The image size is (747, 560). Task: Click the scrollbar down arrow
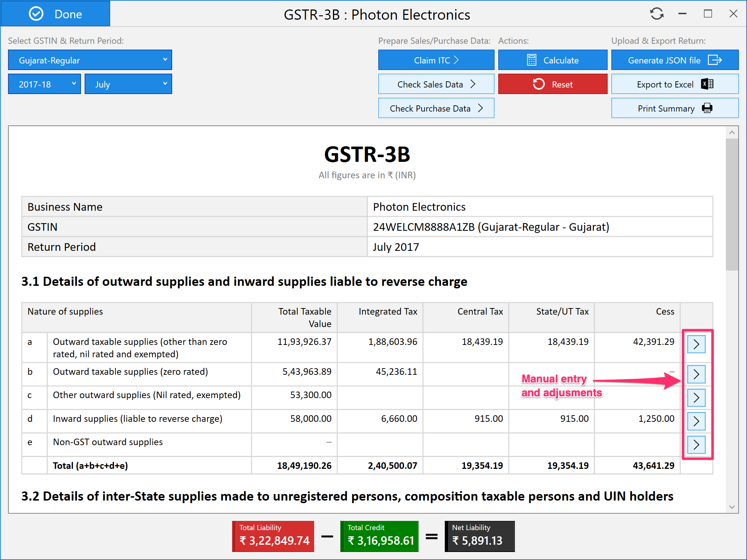(x=732, y=507)
